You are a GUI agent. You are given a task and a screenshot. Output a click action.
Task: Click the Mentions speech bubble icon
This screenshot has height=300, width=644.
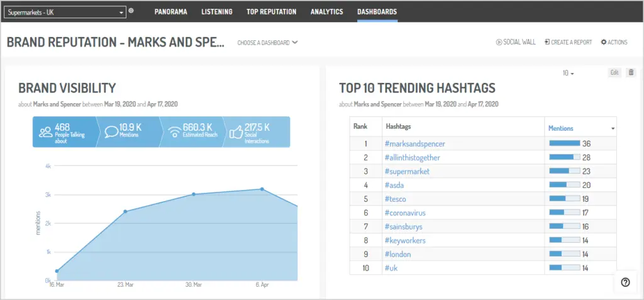111,132
